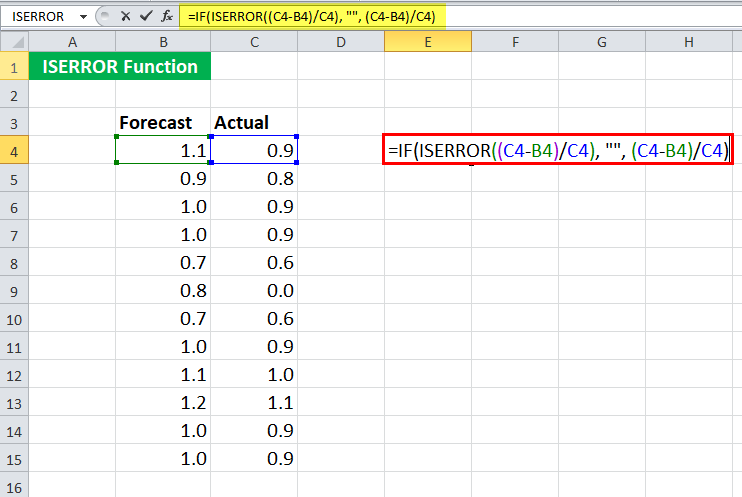Click cell B5 with value 0.9
Image resolution: width=742 pixels, height=497 pixels.
(x=163, y=178)
